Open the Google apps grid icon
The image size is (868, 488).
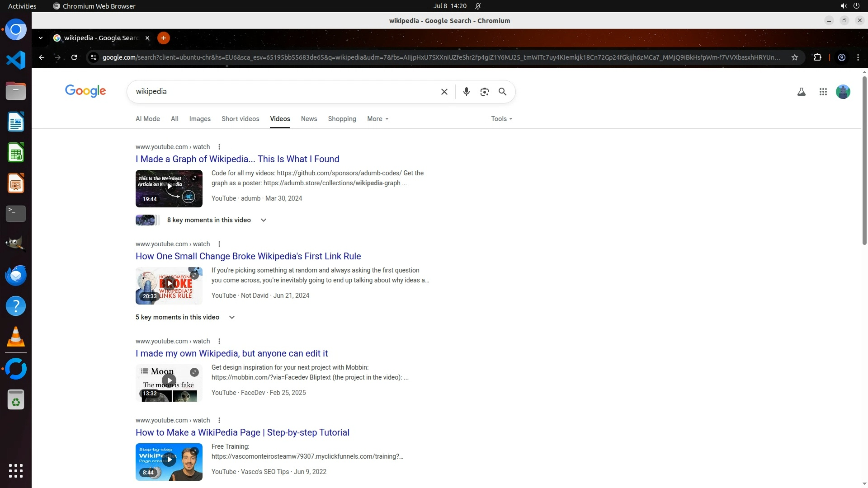coord(823,92)
